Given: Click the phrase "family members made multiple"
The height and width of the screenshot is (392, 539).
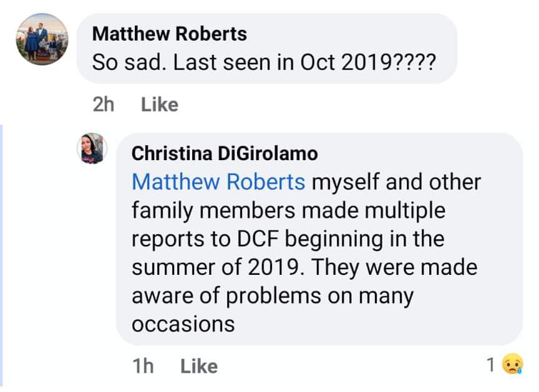Looking at the screenshot, I should [288, 211].
